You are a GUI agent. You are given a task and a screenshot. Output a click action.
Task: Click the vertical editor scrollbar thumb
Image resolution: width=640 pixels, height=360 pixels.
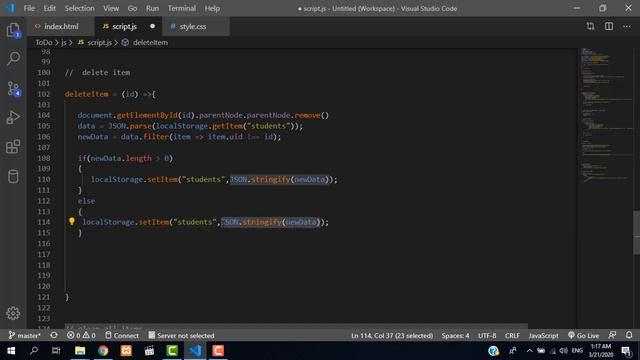(636, 233)
